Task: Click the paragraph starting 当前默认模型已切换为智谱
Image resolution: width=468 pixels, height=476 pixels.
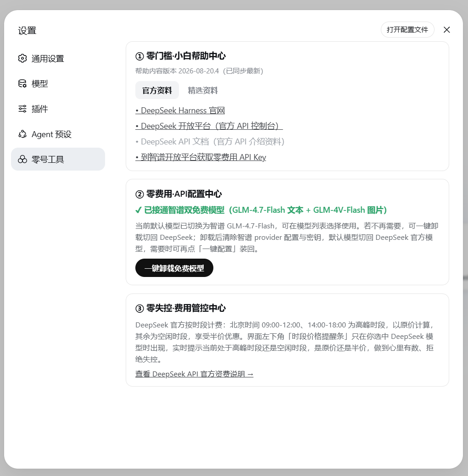Action: (x=287, y=238)
